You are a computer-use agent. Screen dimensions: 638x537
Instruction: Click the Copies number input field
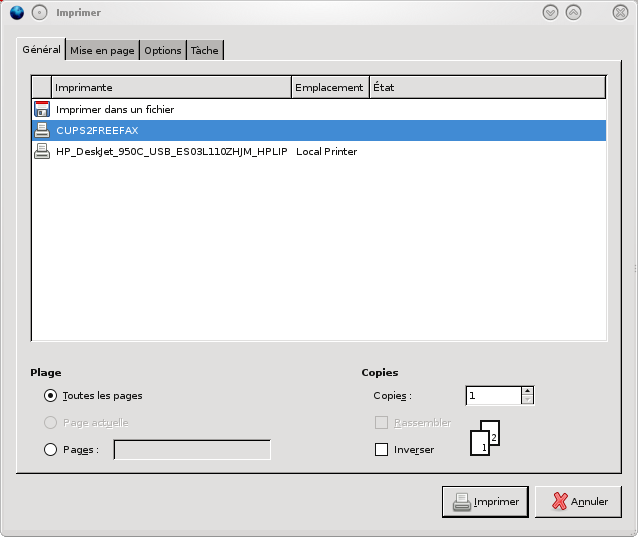tap(493, 396)
